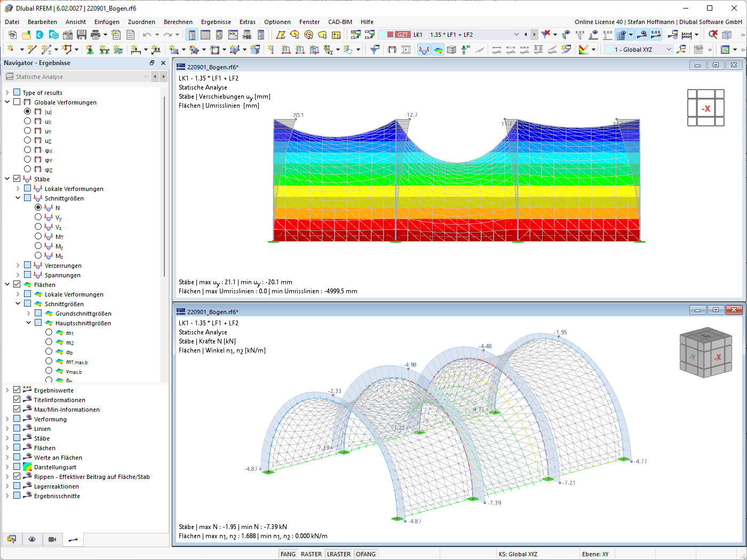Collapse the Globale Verformungen tree node
747x560 pixels.
tap(7, 102)
